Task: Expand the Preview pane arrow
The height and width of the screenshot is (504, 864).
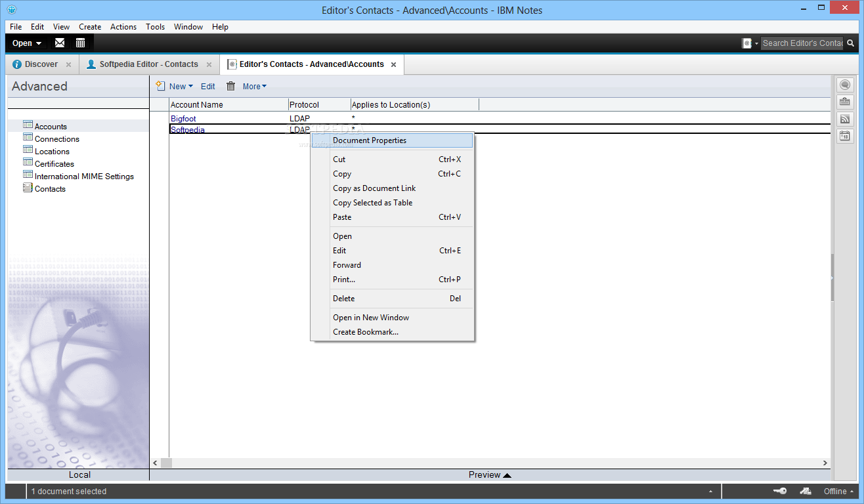Action: (507, 475)
